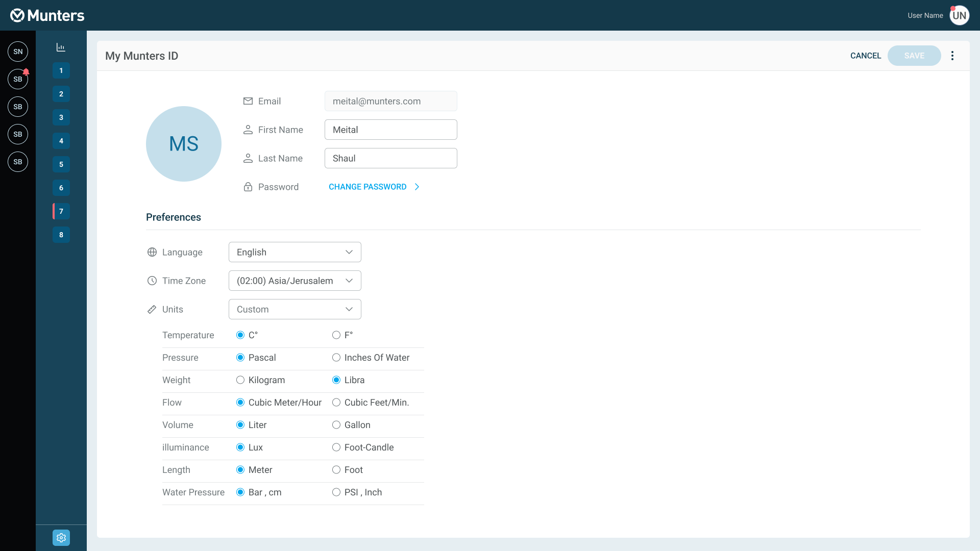Go to sidebar item number 3
The width and height of the screenshot is (980, 551).
(61, 117)
